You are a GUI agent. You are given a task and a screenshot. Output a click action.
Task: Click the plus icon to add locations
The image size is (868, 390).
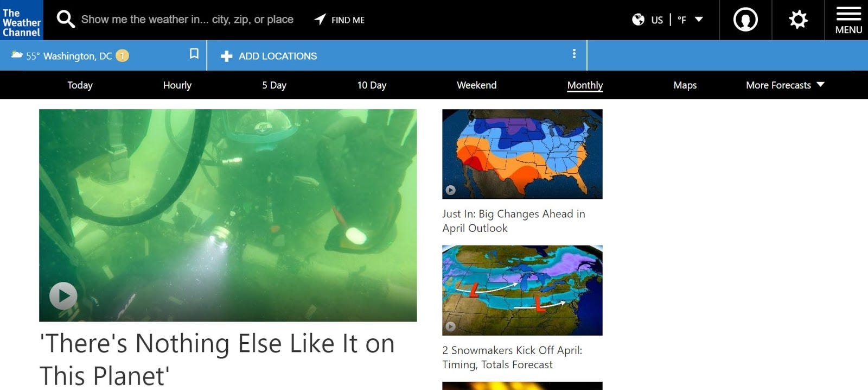point(227,56)
